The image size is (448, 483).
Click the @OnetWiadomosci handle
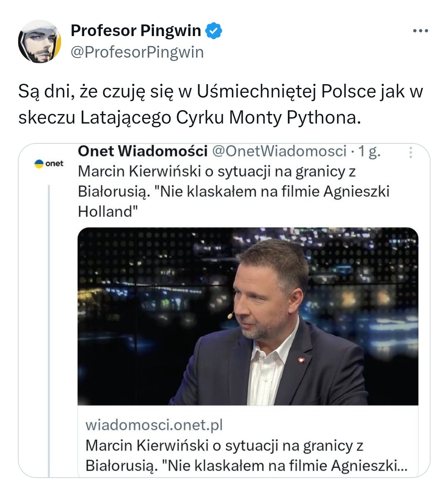[x=280, y=151]
